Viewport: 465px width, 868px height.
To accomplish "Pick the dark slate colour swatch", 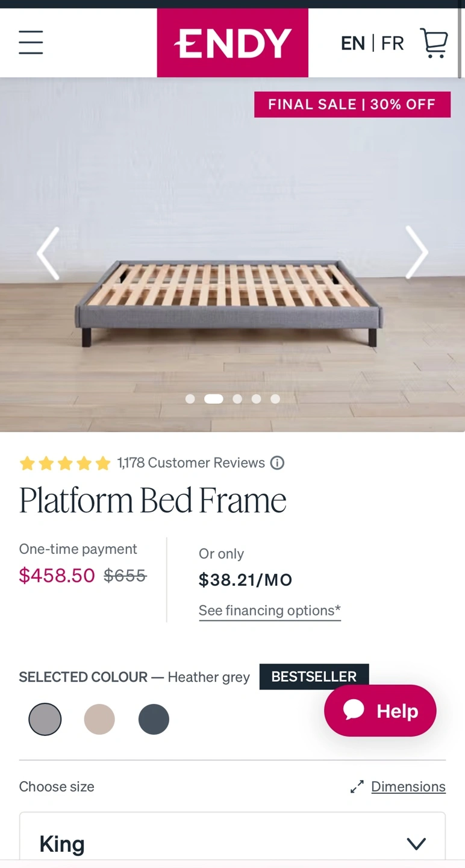I will pos(154,719).
